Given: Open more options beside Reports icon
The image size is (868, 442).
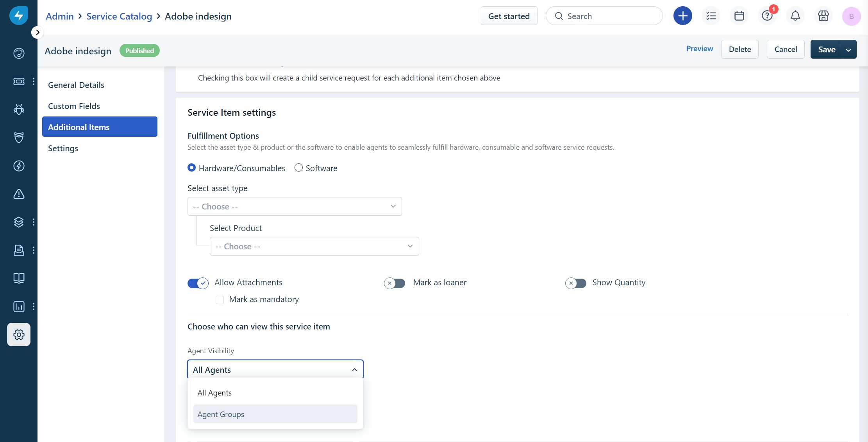Looking at the screenshot, I should 34,306.
